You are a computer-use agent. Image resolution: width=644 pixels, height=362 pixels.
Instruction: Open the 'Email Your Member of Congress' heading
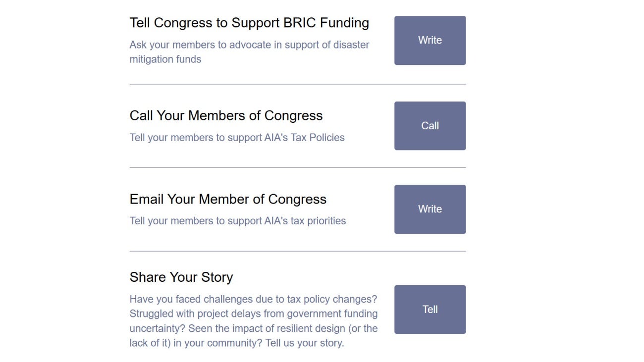point(228,200)
